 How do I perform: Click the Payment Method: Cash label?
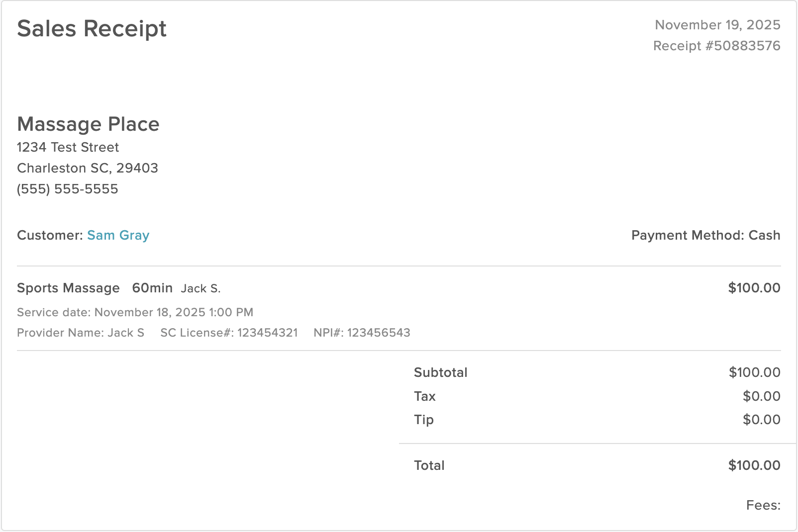coord(705,235)
